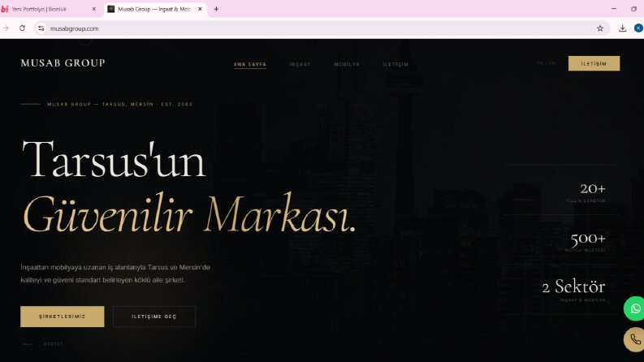Reload the page with refresh icon
Viewport: 644px width, 362px height.
point(22,28)
